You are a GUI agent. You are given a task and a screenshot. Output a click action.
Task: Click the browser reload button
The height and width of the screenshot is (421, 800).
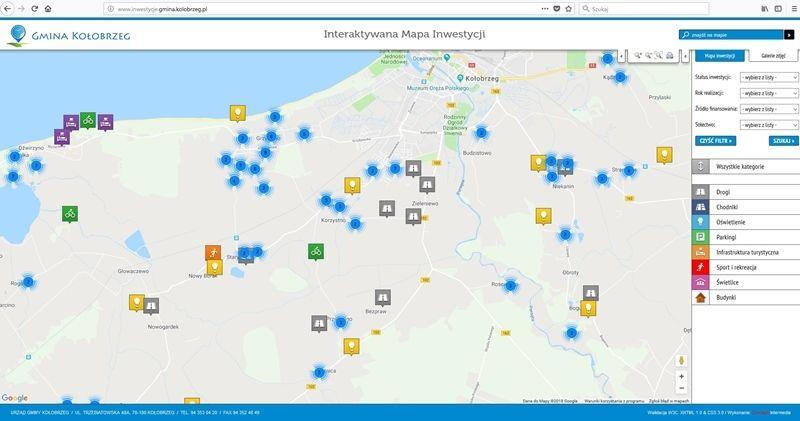pos(35,9)
